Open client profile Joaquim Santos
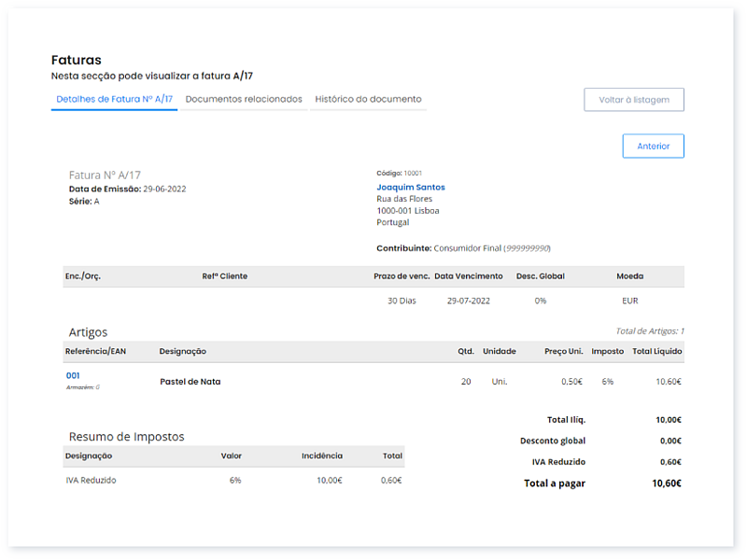The height and width of the screenshot is (560, 747). (x=409, y=186)
